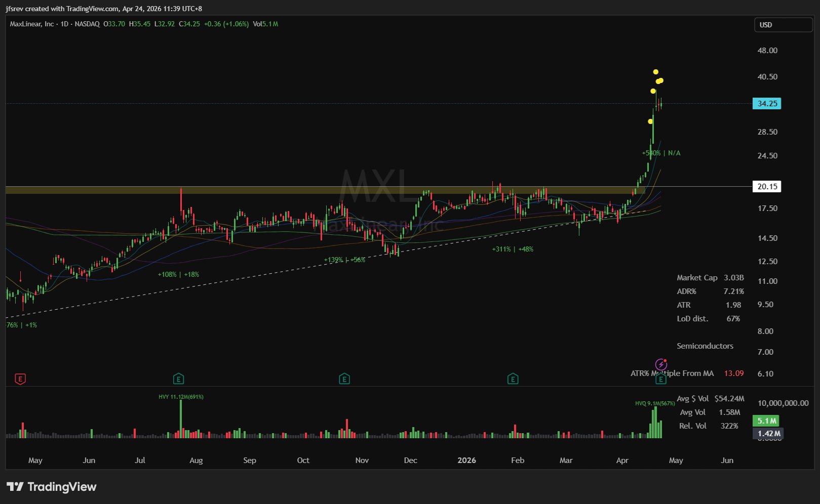Click the HVQ 9.1M(567%) volume label
820x504 pixels.
(654, 403)
